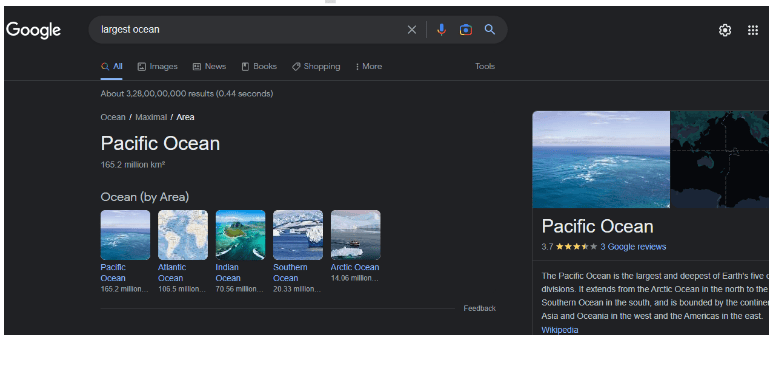Open the Wikipedia link in knowledge panel
Viewport: 769px width, 367px height.
pyautogui.click(x=560, y=330)
